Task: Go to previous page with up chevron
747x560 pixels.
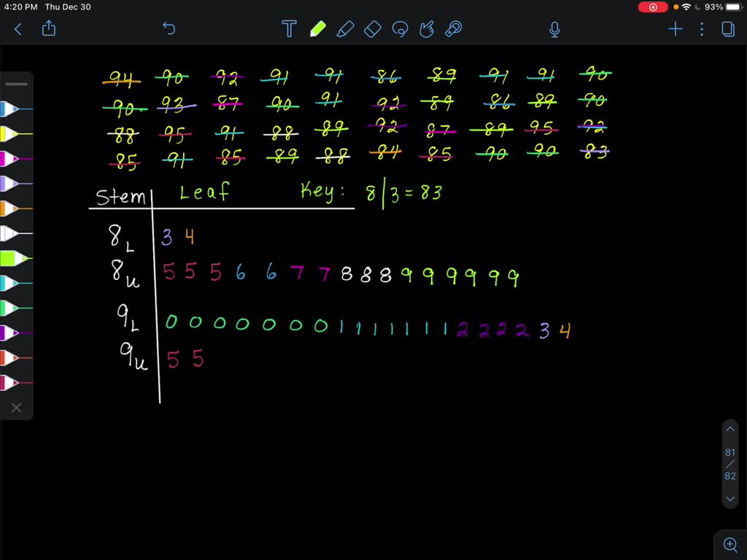Action: [730, 429]
